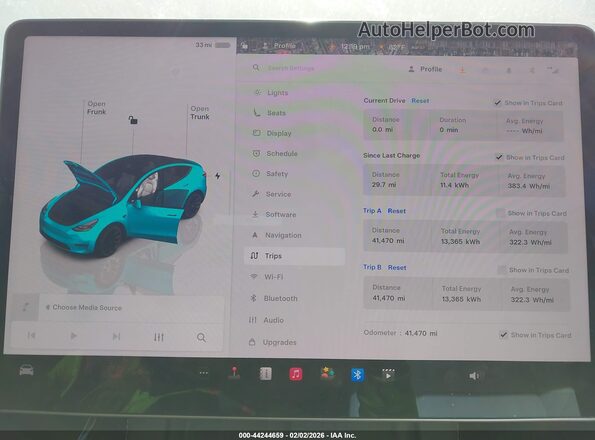Toggle Current Drive Show in Trips Card
Image resolution: width=595 pixels, height=440 pixels.
tap(497, 103)
